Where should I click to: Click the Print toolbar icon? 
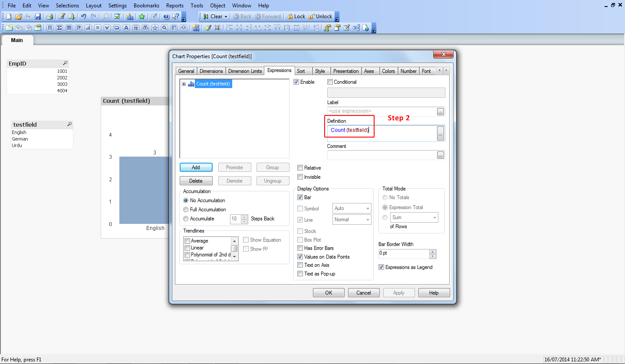tap(49, 16)
